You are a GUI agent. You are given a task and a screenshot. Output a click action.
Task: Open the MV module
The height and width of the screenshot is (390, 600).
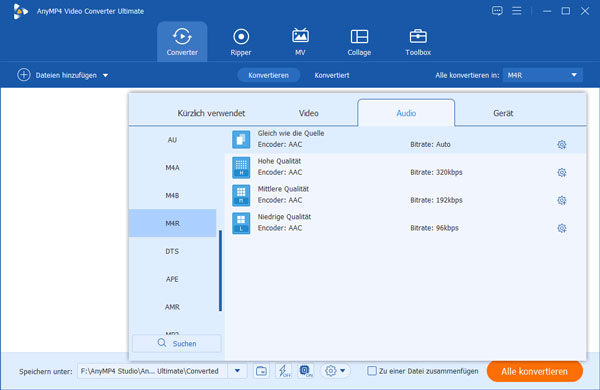(300, 42)
